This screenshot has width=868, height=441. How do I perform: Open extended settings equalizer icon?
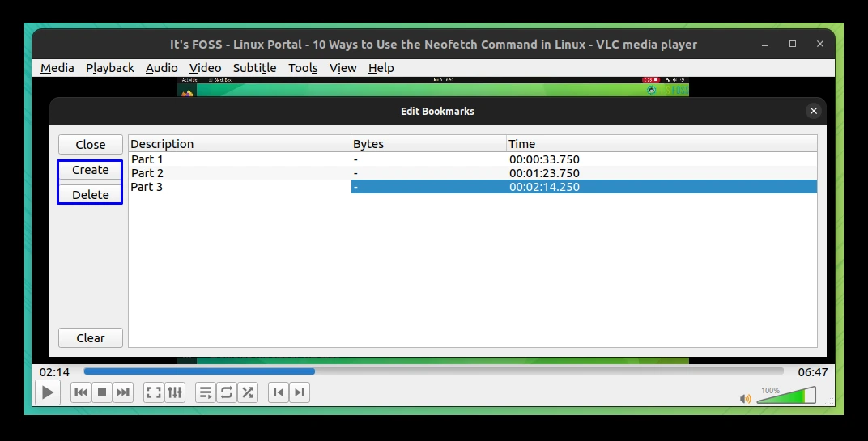pos(175,392)
